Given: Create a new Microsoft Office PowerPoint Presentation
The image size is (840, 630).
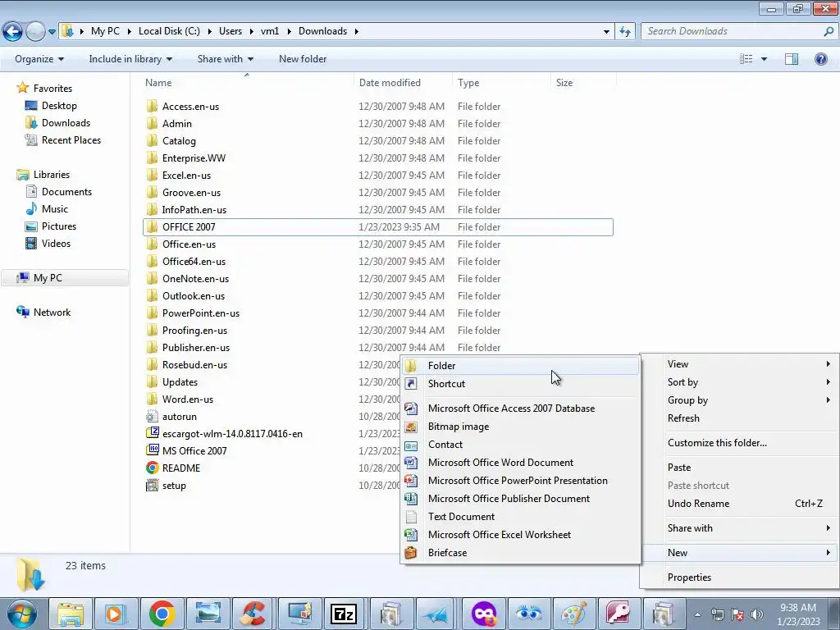Looking at the screenshot, I should coord(520,481).
